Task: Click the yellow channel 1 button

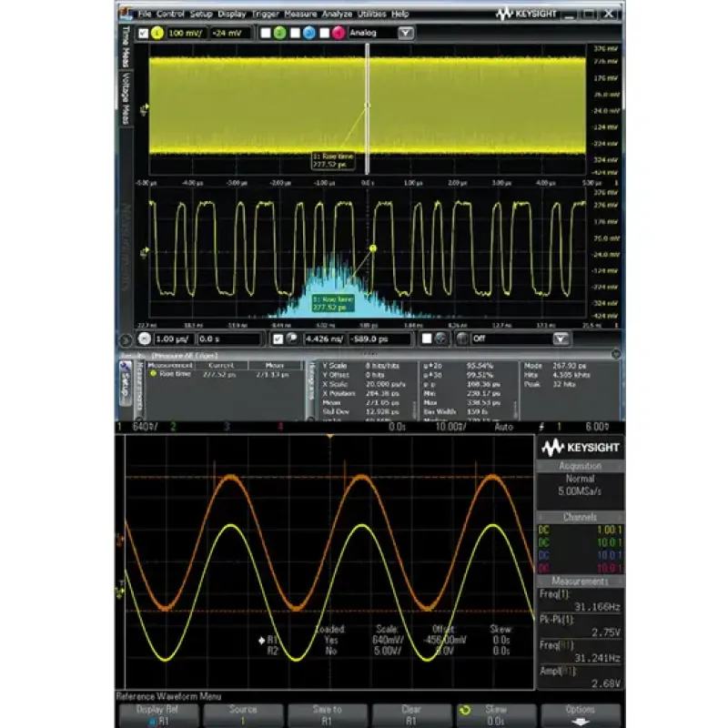Action: [x=157, y=33]
